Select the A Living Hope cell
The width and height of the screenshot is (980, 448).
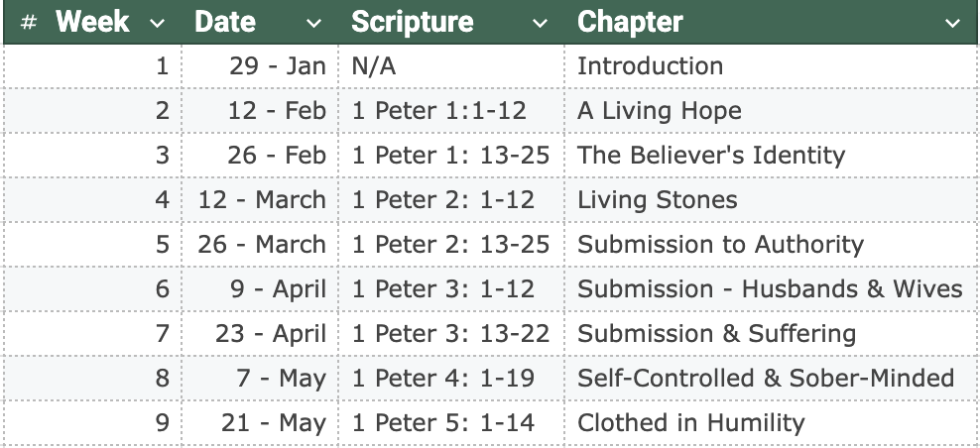(659, 111)
